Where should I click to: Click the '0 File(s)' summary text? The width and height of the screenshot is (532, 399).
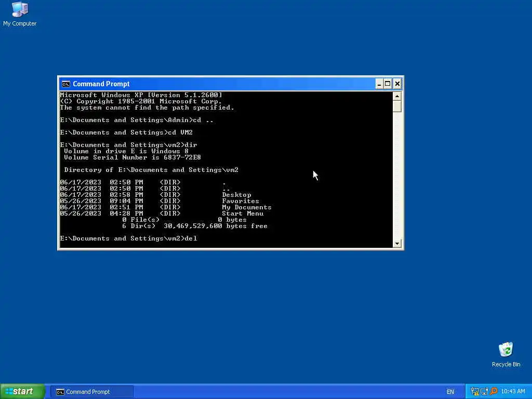140,220
